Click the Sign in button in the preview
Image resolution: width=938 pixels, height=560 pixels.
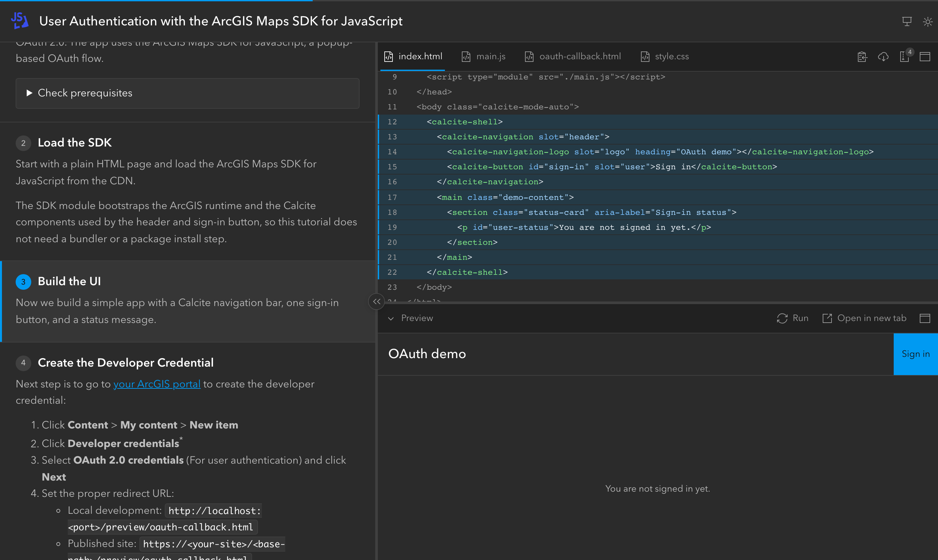pos(915,354)
